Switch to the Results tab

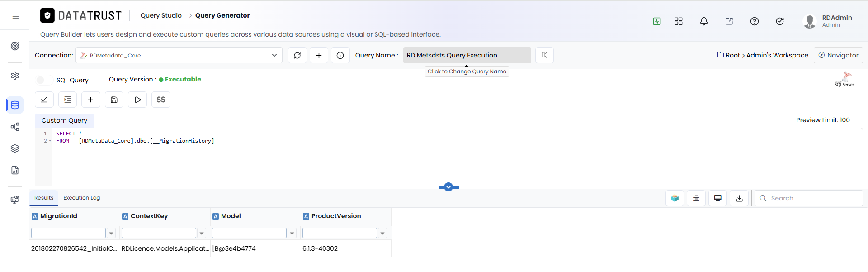pyautogui.click(x=44, y=198)
